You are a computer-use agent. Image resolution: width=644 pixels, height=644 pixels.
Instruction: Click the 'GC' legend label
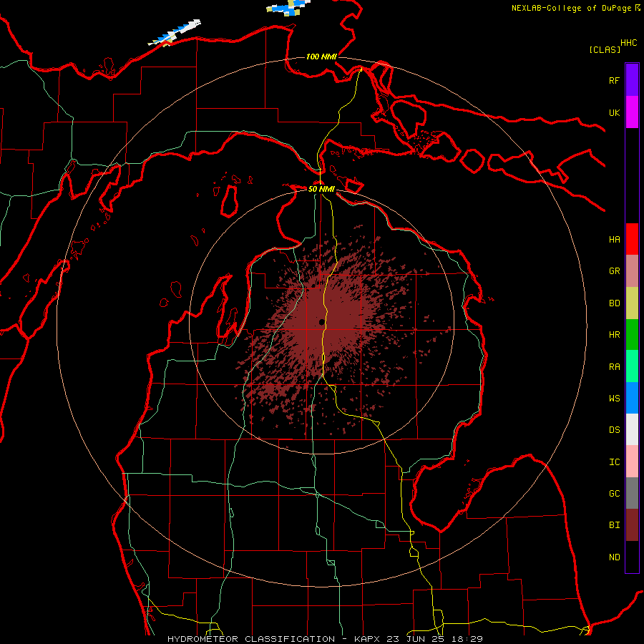point(614,493)
